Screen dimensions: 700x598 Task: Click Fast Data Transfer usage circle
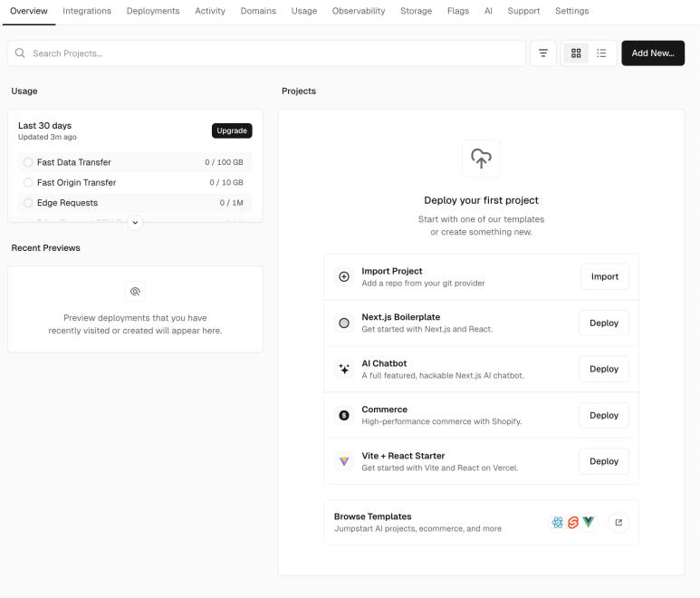28,162
